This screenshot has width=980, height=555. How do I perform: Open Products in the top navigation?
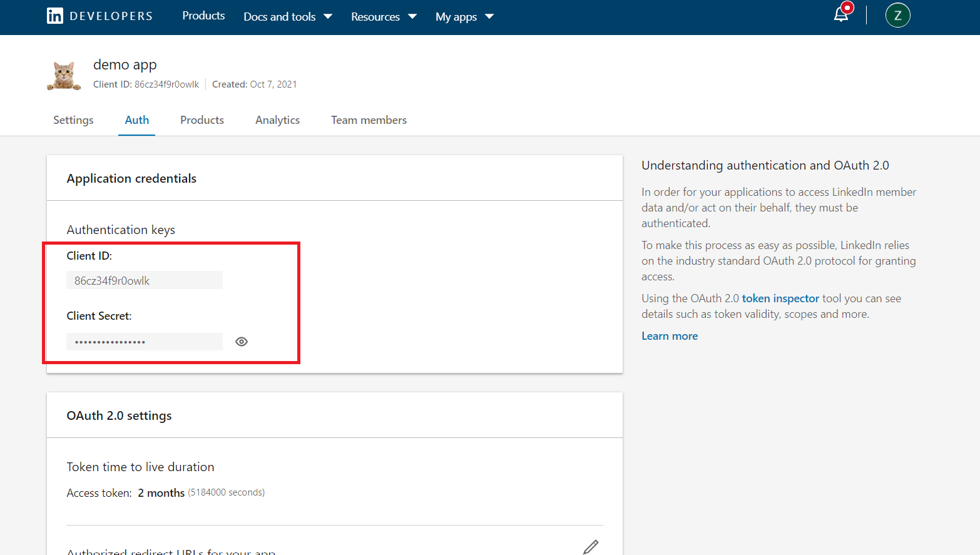203,16
